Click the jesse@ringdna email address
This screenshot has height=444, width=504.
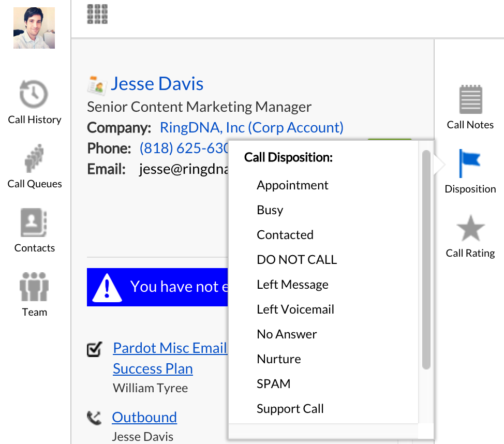[x=183, y=169]
